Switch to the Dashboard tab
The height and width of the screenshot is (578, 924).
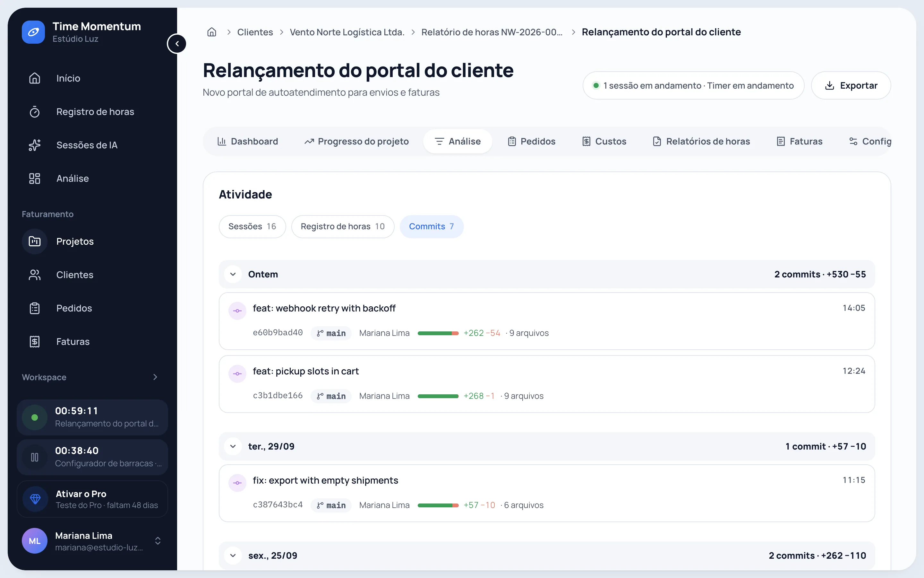(247, 141)
